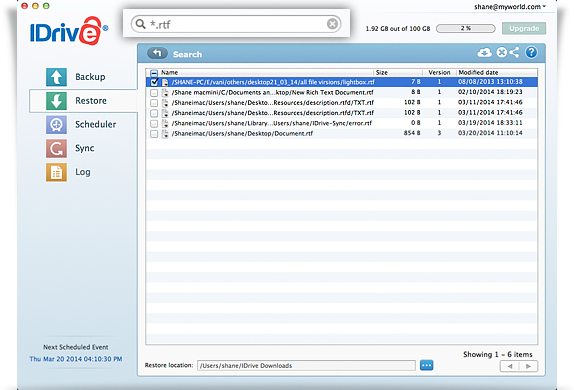Check the second description.rtfd/TXT.rtf checkbox

[154, 113]
